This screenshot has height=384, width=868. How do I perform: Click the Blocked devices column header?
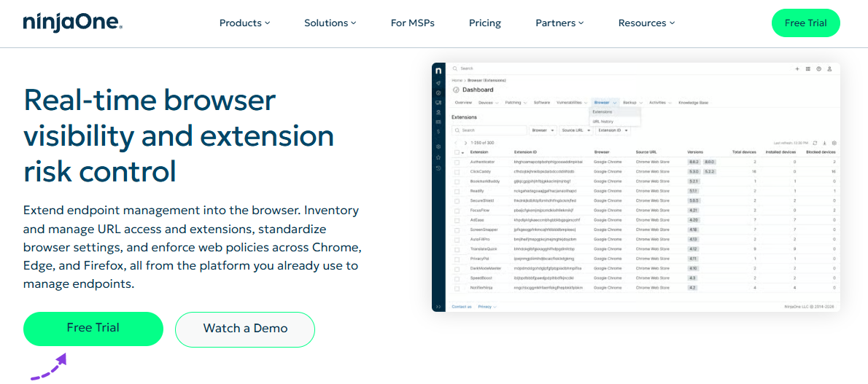click(x=821, y=152)
